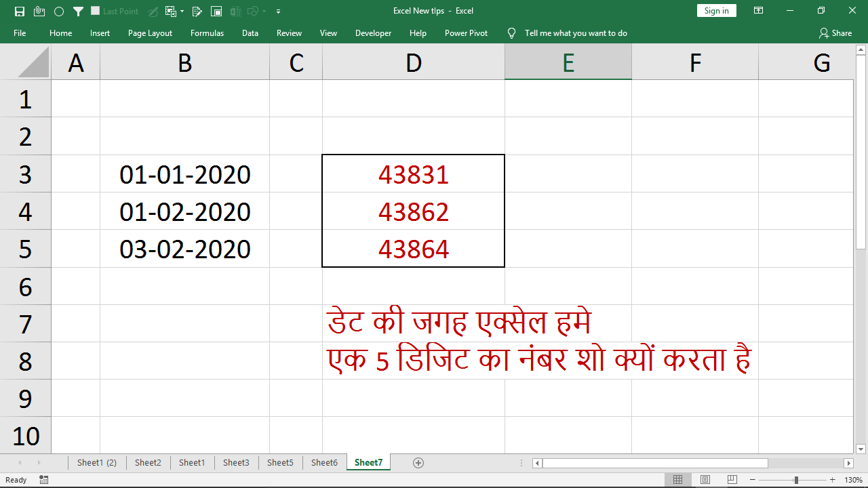Switch to Page Layout view in status bar
The height and width of the screenshot is (488, 868).
(705, 479)
